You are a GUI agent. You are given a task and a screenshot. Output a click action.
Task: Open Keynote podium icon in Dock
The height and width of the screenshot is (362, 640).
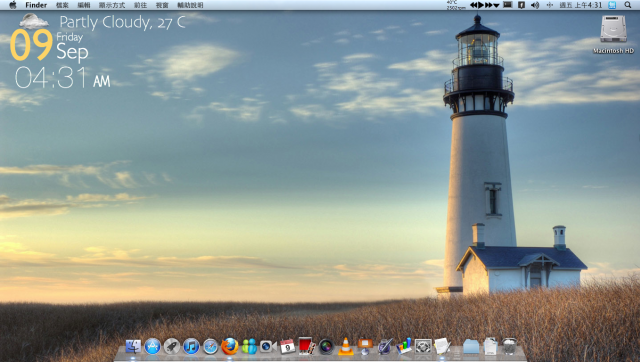[x=365, y=346]
